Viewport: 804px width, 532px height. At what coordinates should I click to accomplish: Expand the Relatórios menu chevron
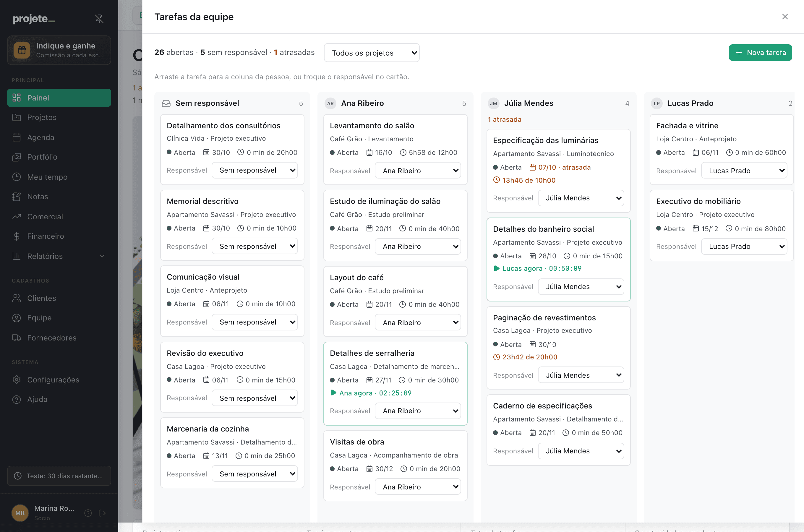tap(102, 256)
